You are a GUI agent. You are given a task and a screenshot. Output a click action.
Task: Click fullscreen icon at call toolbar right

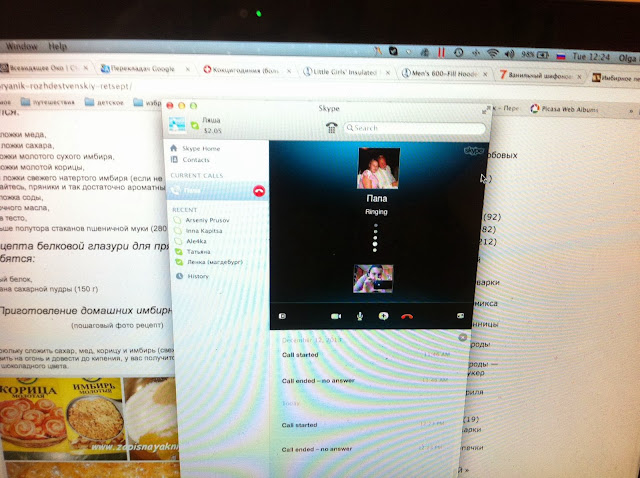coord(460,316)
